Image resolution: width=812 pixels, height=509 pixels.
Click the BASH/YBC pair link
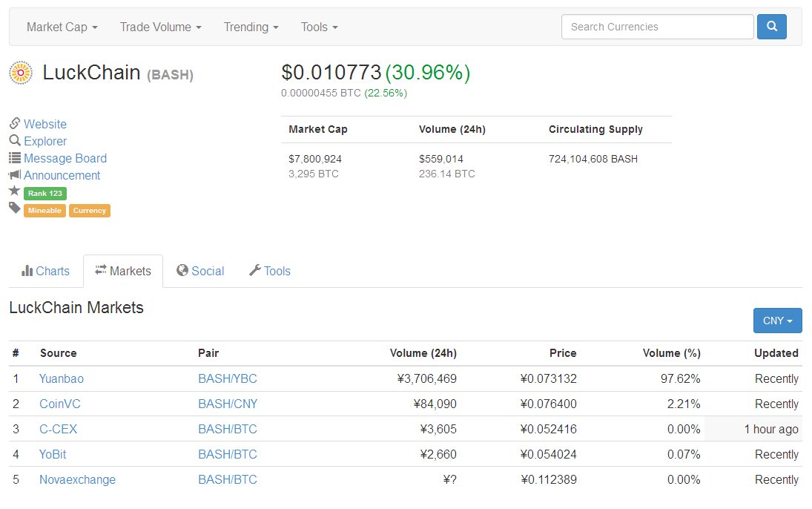tap(227, 378)
